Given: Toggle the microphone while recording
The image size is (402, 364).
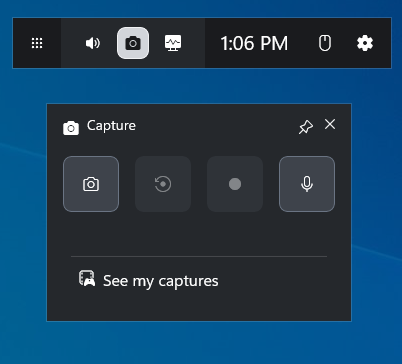Looking at the screenshot, I should (x=307, y=184).
